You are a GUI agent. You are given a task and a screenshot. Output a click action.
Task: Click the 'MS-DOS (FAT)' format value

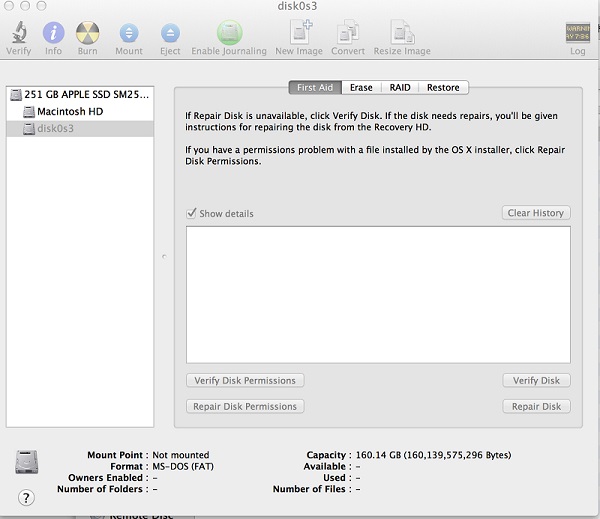[183, 467]
